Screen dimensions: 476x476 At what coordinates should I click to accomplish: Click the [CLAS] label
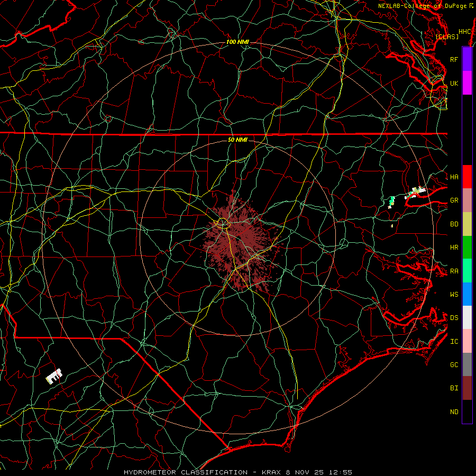[x=447, y=36]
